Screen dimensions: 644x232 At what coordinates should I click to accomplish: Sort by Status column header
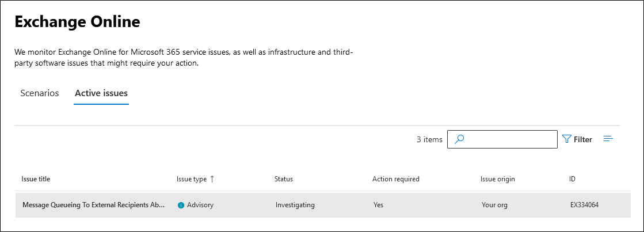tap(284, 179)
